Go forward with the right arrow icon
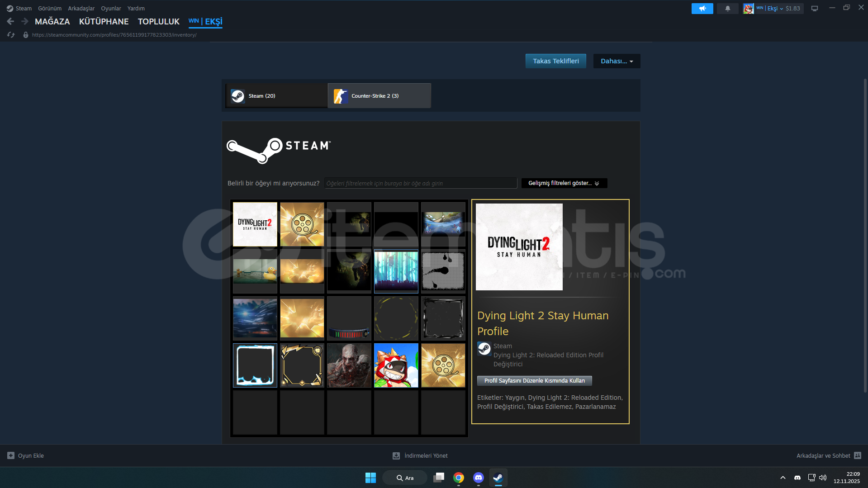The height and width of the screenshot is (488, 868). click(25, 21)
